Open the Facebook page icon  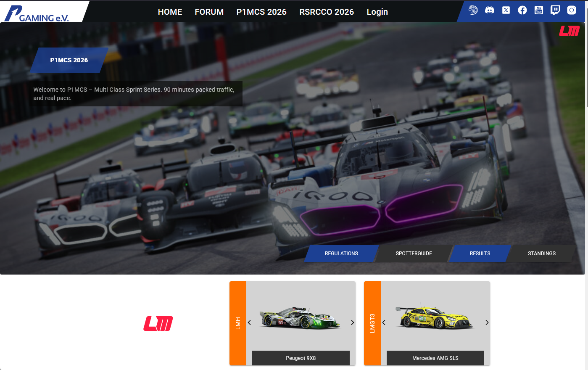pos(522,10)
